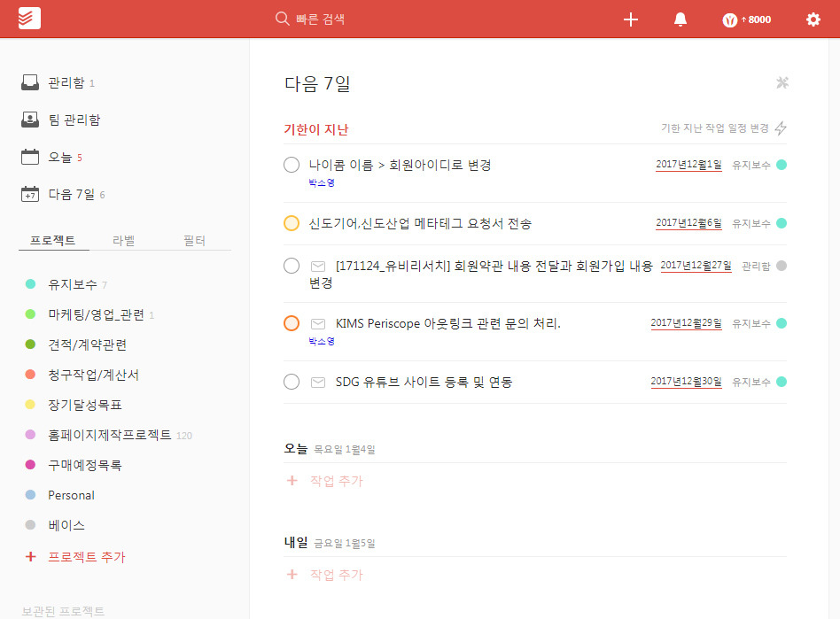Screen dimensions: 840x619
Task: Open 베이스 project
Action: pyautogui.click(x=66, y=525)
